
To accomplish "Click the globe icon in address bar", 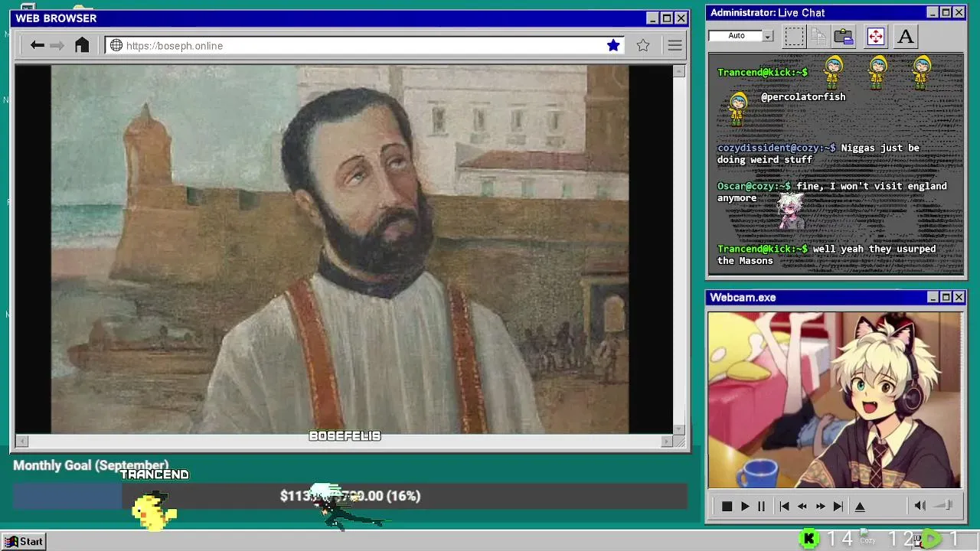I will [116, 45].
